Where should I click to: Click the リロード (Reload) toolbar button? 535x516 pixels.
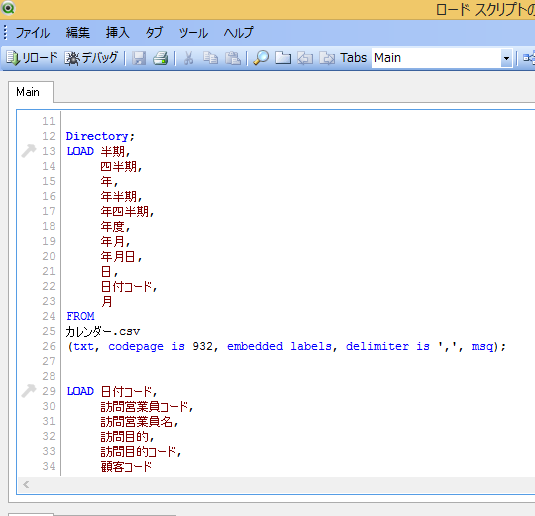(32, 58)
